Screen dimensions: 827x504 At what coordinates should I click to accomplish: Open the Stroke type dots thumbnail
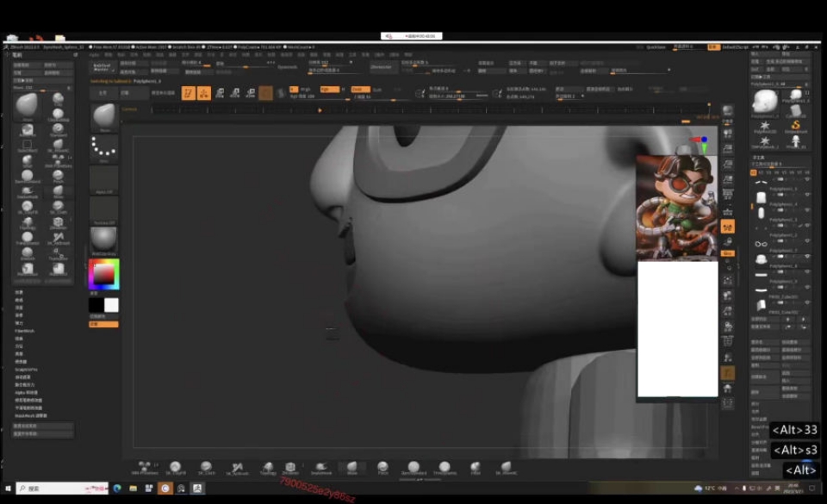(104, 146)
